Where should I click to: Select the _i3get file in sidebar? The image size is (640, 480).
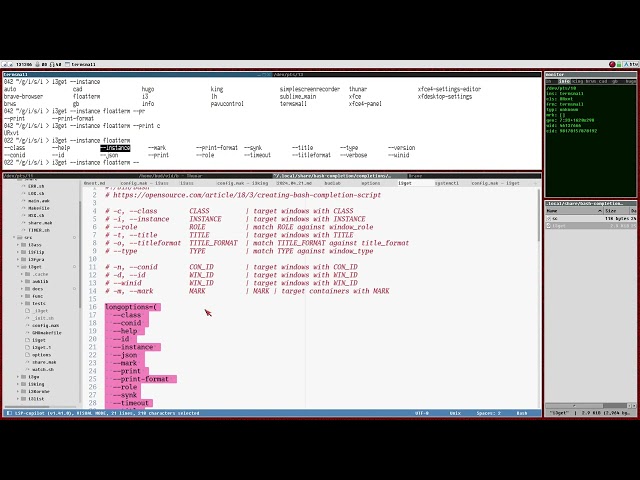(40, 311)
